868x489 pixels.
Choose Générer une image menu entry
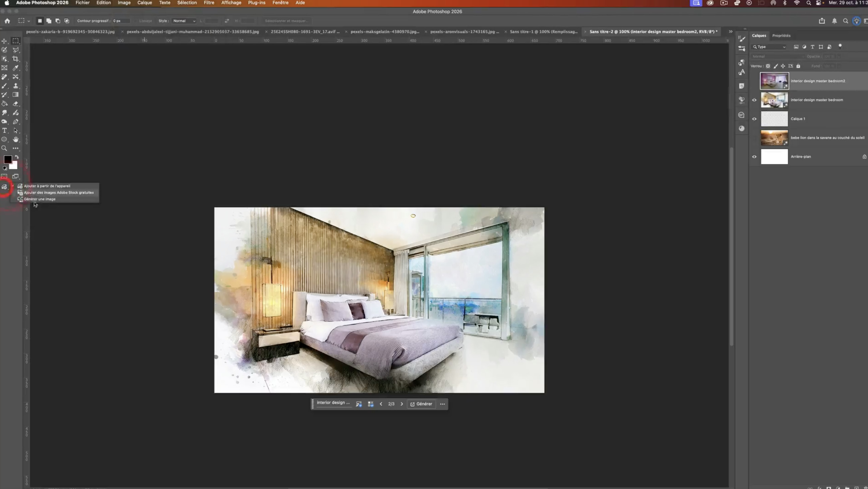40,199
